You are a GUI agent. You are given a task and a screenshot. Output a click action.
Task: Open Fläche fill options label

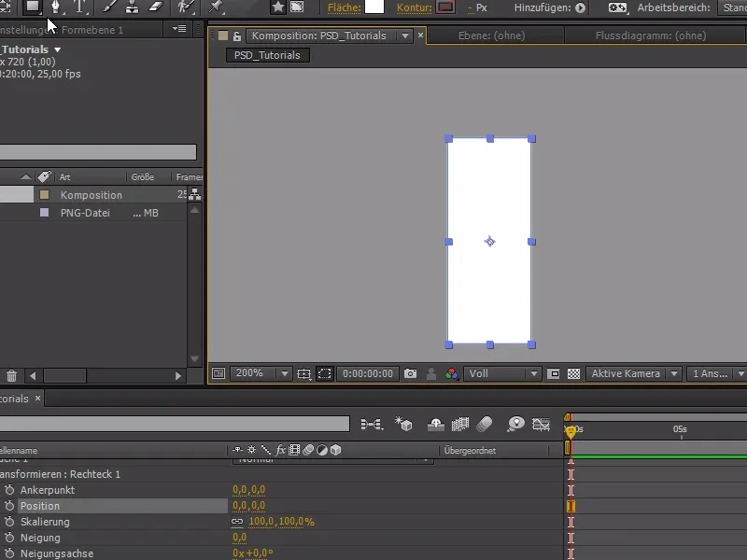(344, 7)
